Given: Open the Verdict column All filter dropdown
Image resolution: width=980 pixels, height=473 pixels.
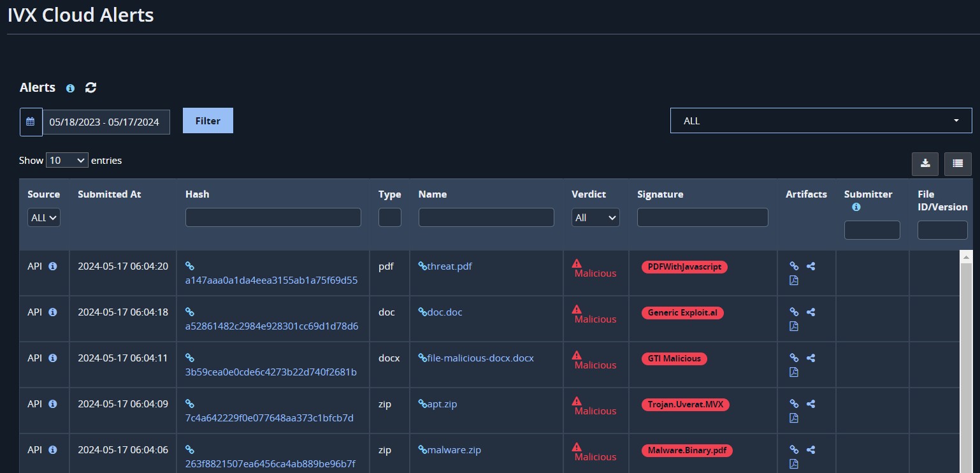Looking at the screenshot, I should click(595, 217).
